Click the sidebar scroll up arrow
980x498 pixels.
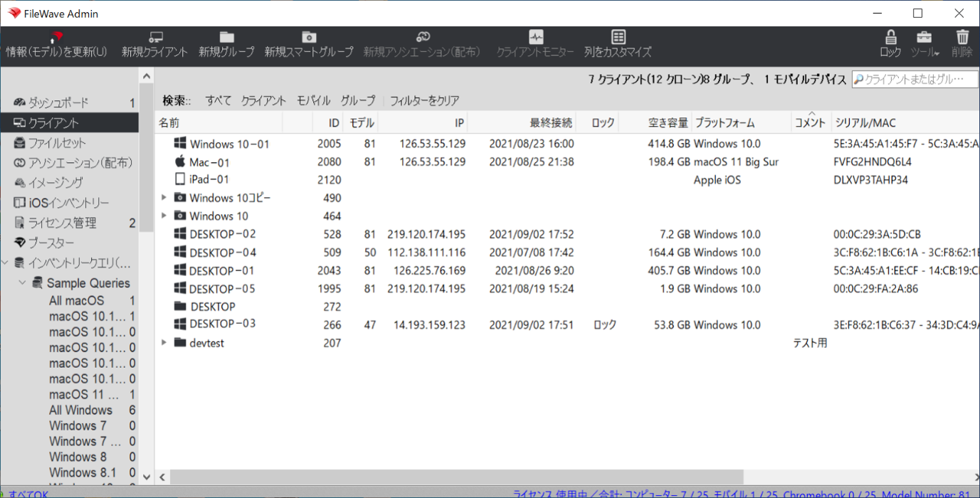point(147,76)
